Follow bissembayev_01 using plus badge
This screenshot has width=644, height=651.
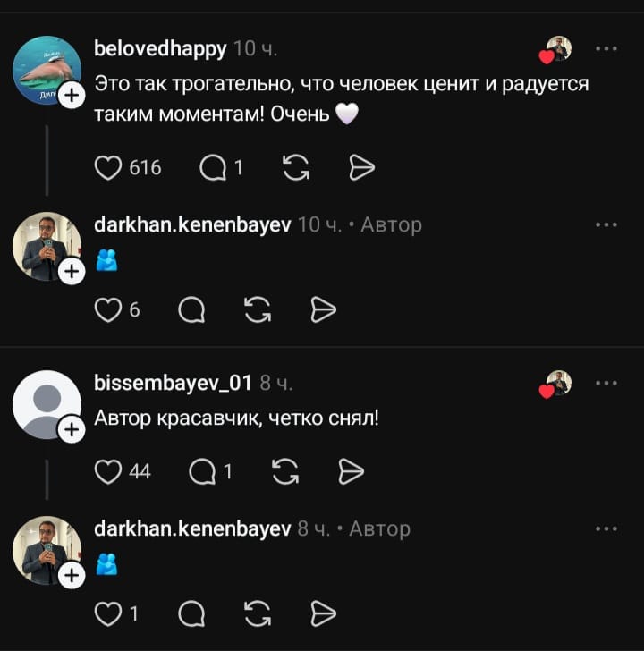click(72, 429)
